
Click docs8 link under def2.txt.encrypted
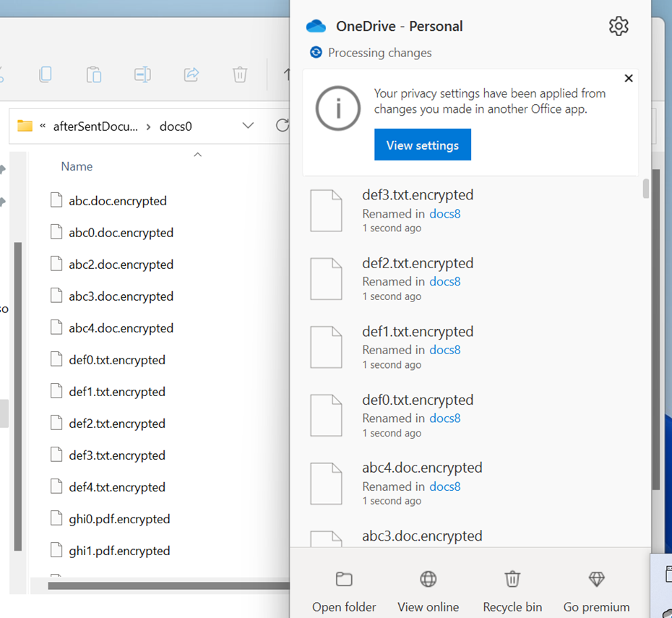[445, 282]
